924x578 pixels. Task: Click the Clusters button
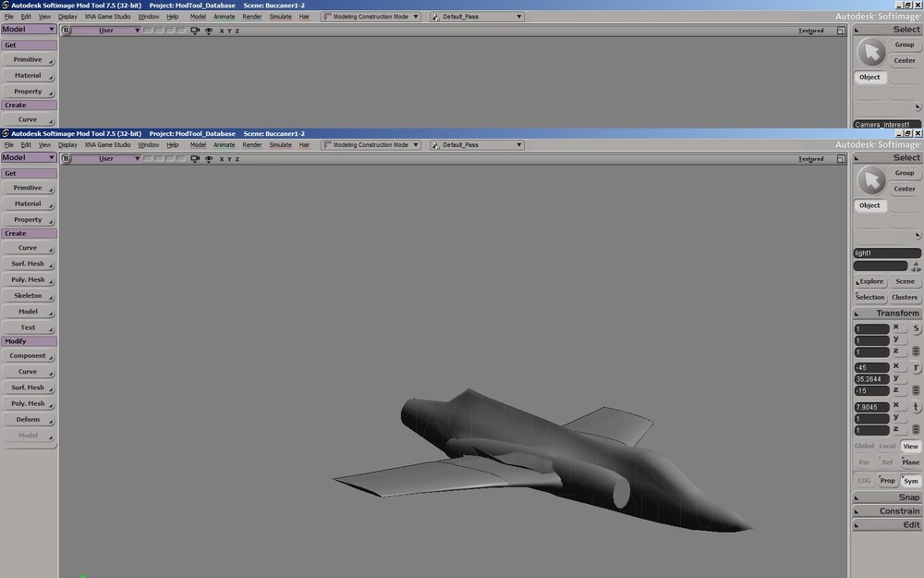point(905,298)
